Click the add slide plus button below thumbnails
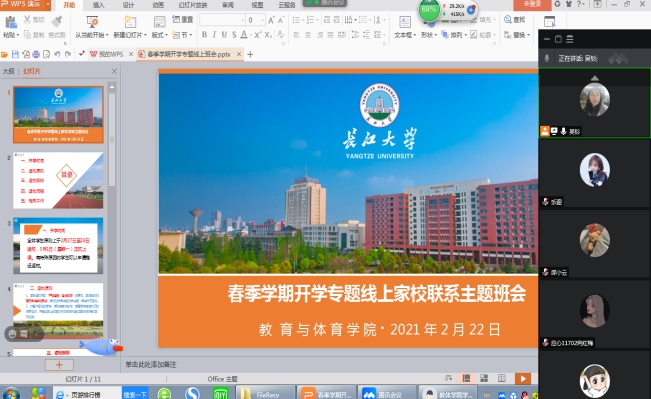Image resolution: width=651 pixels, height=399 pixels. (59, 365)
